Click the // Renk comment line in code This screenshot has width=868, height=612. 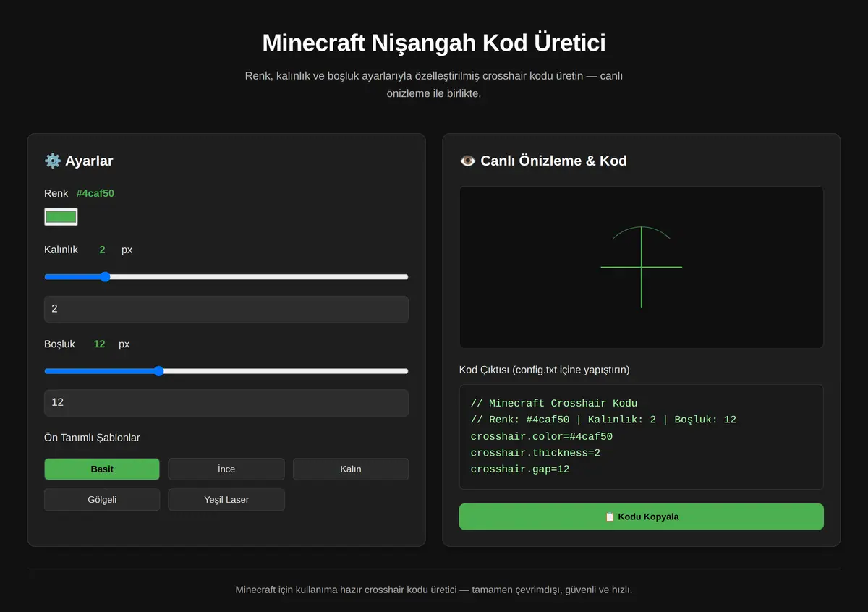click(603, 420)
